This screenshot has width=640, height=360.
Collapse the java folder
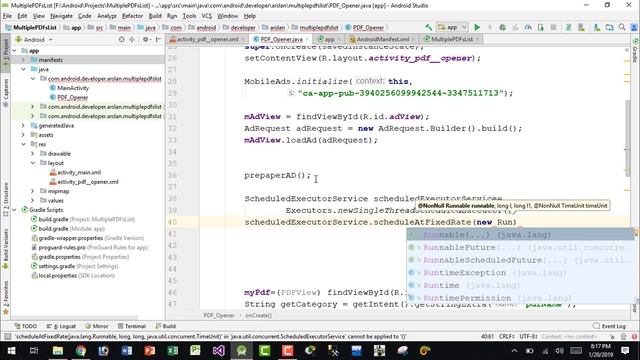coord(23,69)
